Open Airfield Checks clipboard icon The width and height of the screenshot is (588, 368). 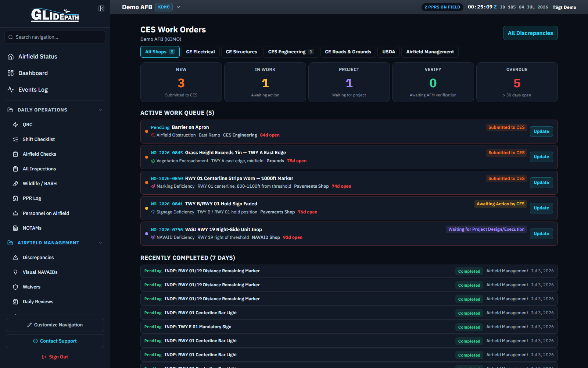tap(15, 154)
